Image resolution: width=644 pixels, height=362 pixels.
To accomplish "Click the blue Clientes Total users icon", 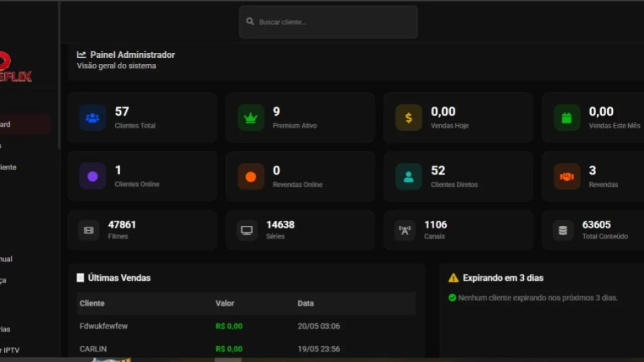I will tap(93, 118).
